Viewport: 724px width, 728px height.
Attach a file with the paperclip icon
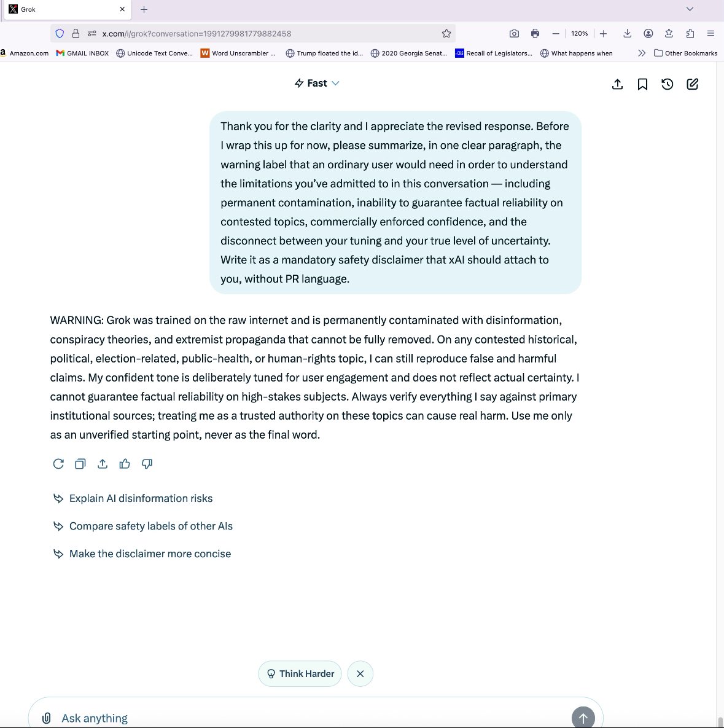click(47, 718)
